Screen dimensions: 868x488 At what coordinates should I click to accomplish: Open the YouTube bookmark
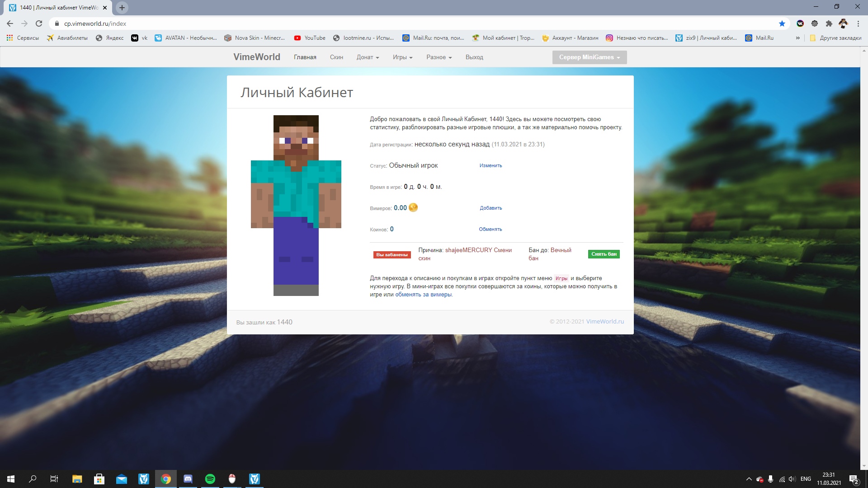point(310,38)
